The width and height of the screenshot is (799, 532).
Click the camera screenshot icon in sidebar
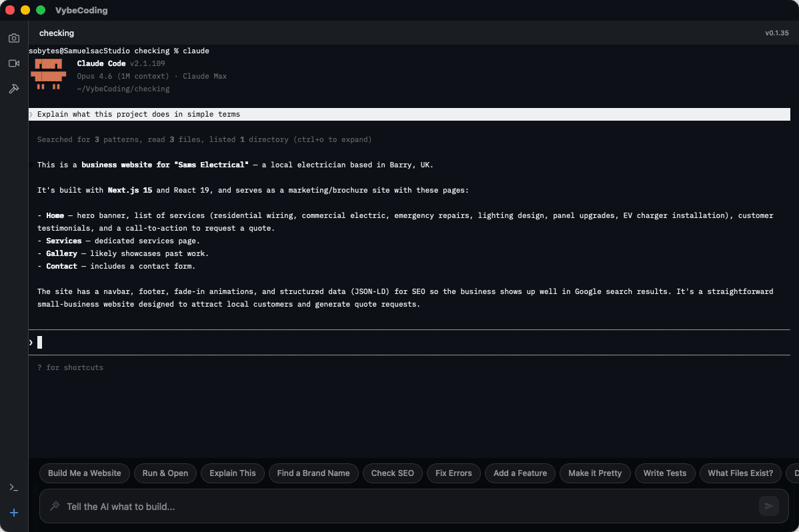[x=14, y=38]
